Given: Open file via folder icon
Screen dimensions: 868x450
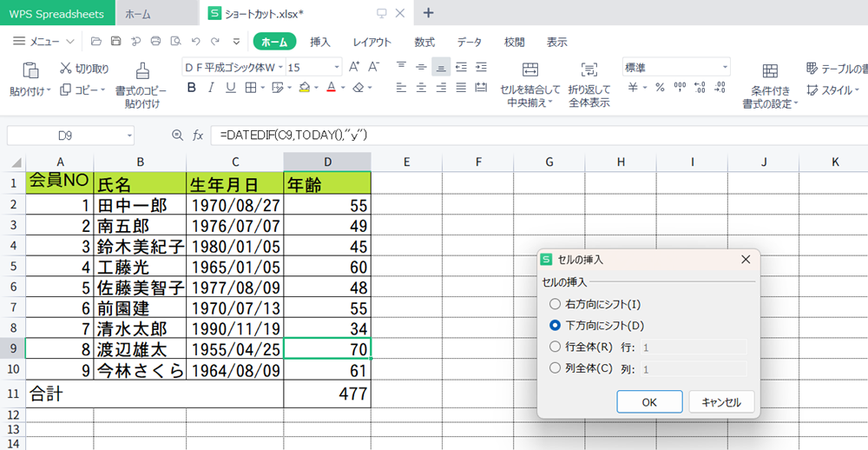Looking at the screenshot, I should tap(96, 42).
